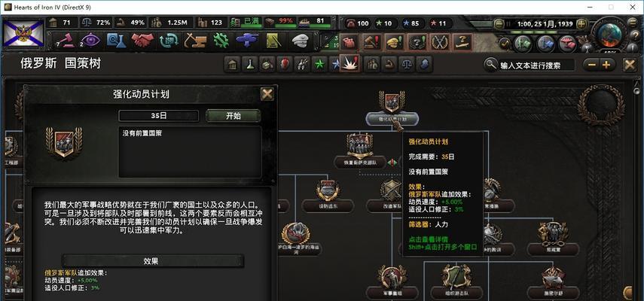This screenshot has height=301, width=644.
Task: Open the officer corps cap icon
Action: click(301, 41)
